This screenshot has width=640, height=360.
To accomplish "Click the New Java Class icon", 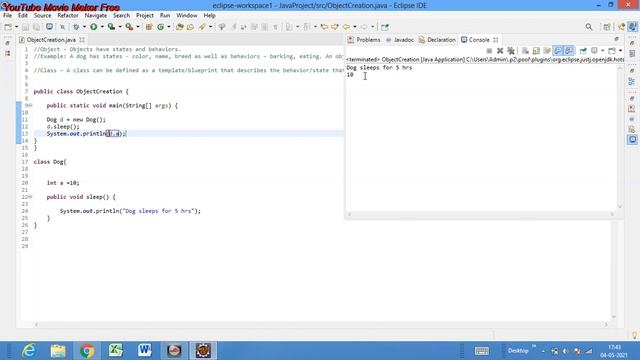I will coord(160,27).
